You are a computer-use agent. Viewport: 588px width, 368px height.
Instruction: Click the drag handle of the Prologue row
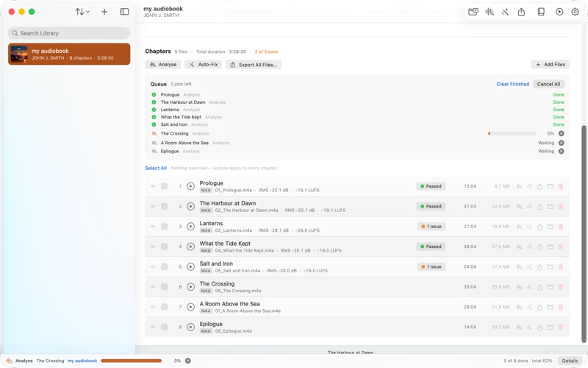[x=153, y=186]
